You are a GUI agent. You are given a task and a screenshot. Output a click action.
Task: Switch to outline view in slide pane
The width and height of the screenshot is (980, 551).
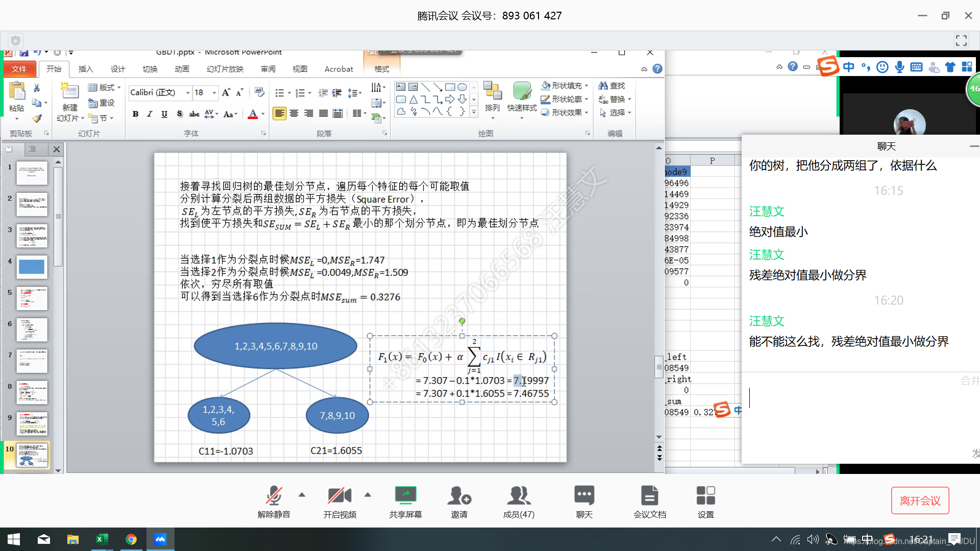32,149
